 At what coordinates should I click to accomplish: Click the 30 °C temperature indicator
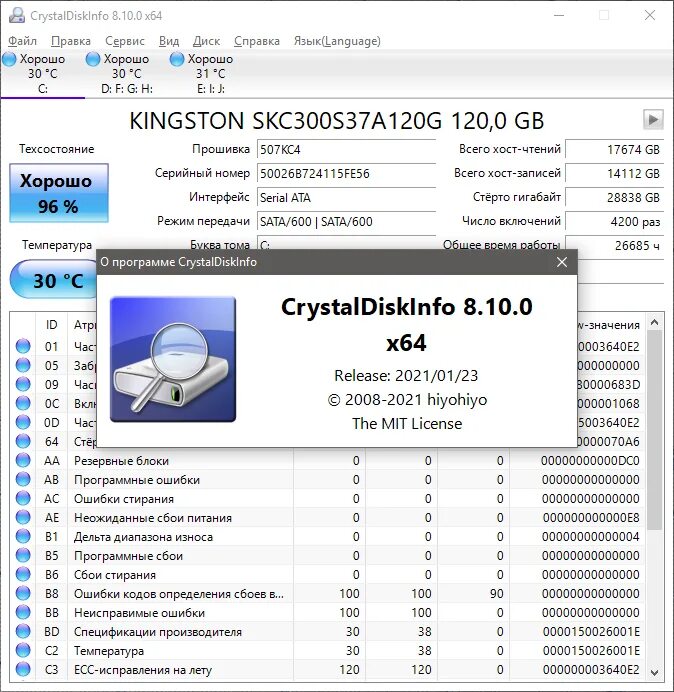(54, 280)
